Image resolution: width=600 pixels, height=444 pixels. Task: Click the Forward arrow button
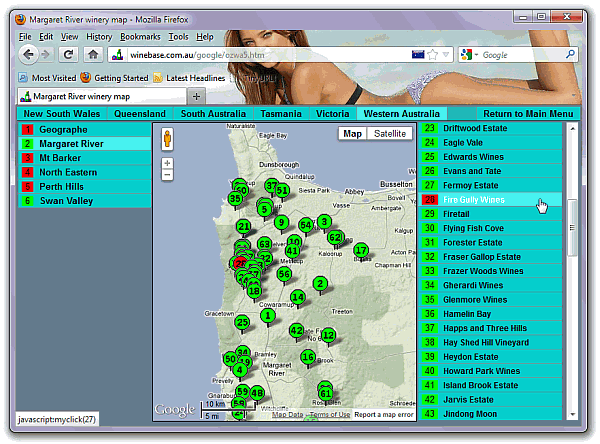[46, 55]
